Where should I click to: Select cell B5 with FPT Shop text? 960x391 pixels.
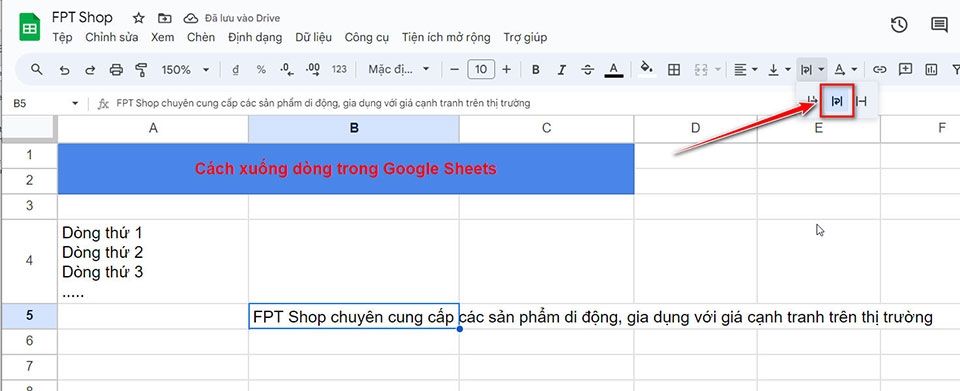(354, 316)
